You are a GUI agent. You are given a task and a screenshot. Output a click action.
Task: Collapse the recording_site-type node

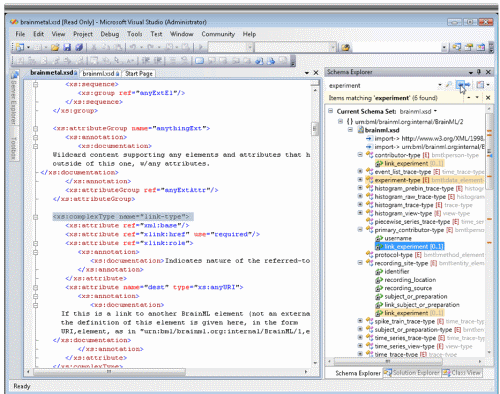[360, 263]
